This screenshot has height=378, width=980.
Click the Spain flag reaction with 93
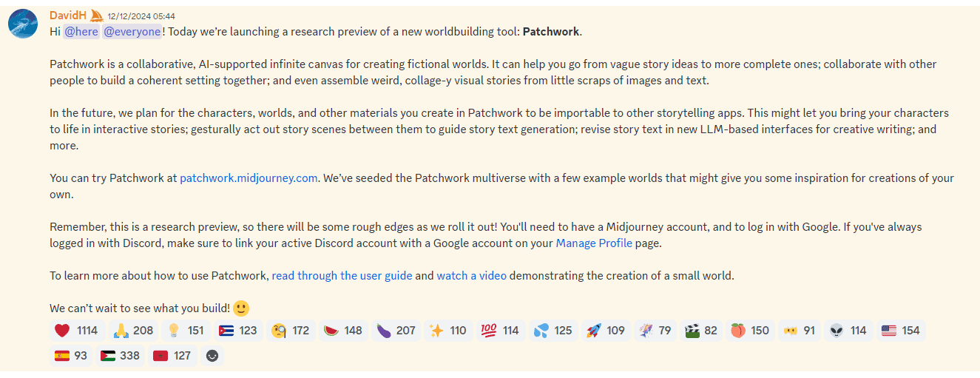coord(72,356)
